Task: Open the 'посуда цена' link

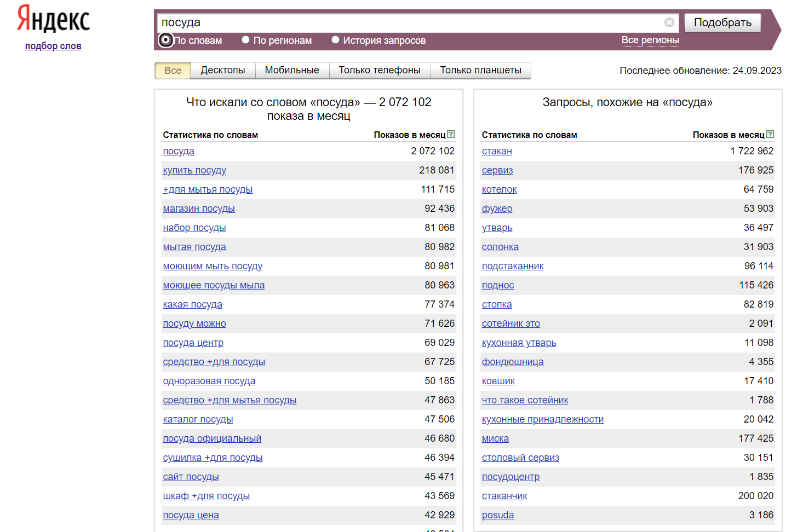Action: [191, 515]
